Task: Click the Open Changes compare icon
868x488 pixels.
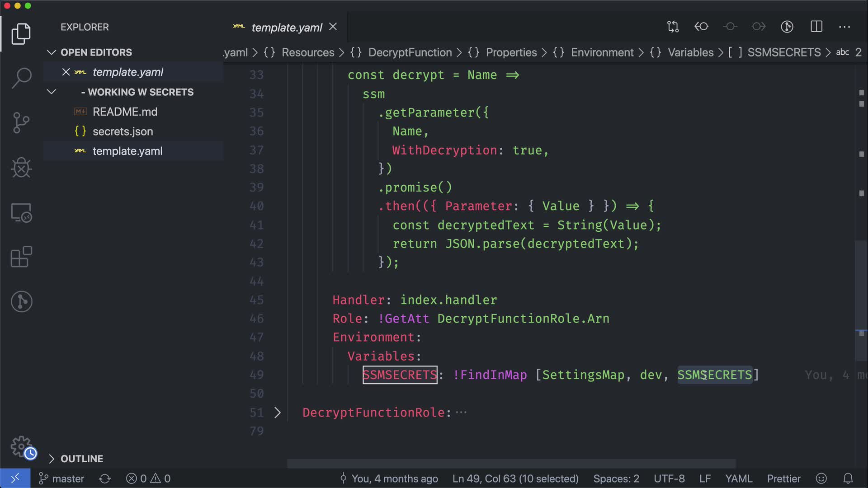Action: [x=673, y=27]
